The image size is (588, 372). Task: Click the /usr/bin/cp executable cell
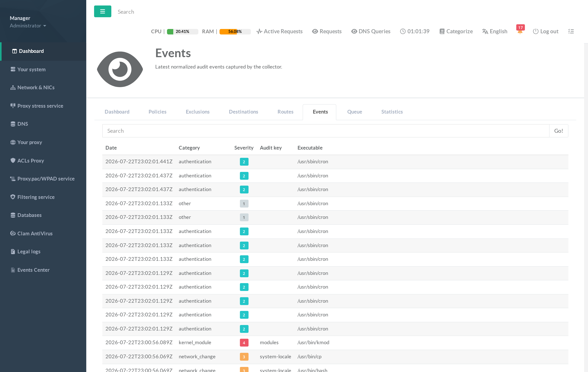tap(309, 357)
